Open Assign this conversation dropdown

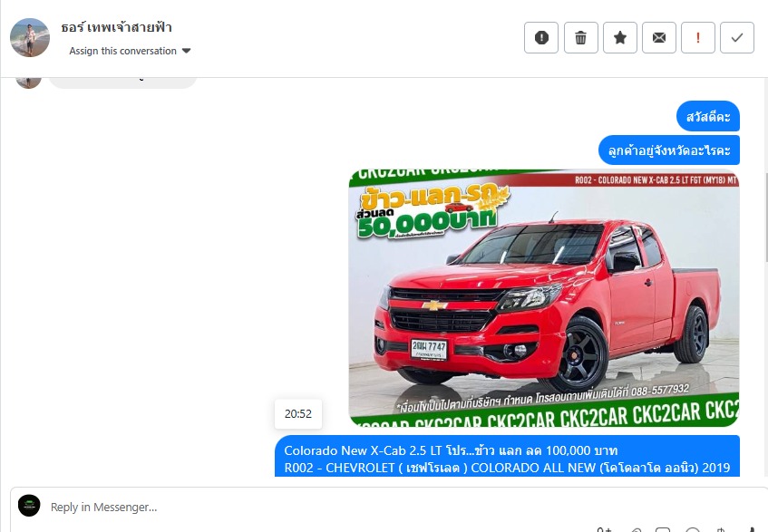tap(130, 51)
